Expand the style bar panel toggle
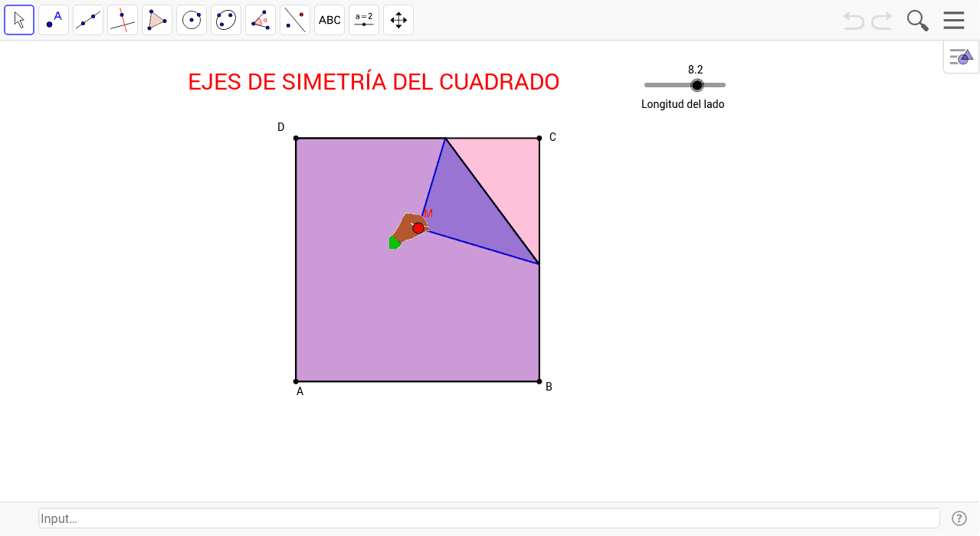Viewport: 980px width, 536px height. [x=961, y=57]
